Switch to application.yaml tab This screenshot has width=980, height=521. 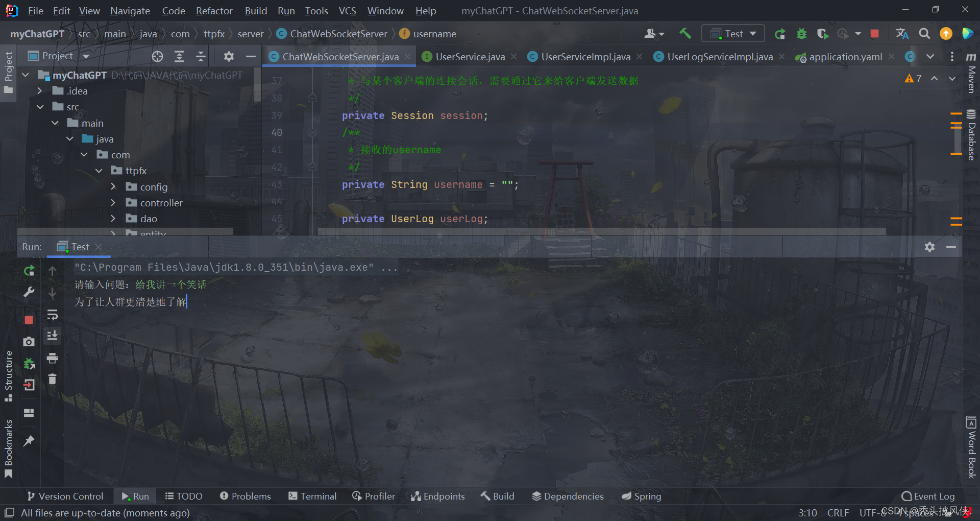pos(845,57)
